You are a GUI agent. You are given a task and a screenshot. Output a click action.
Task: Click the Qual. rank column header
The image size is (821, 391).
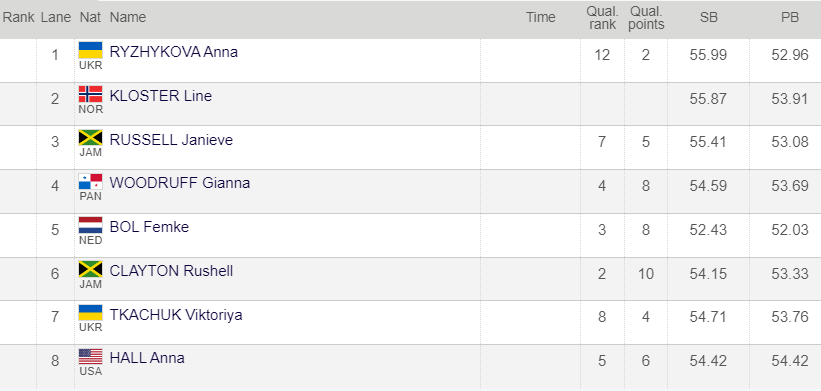603,18
